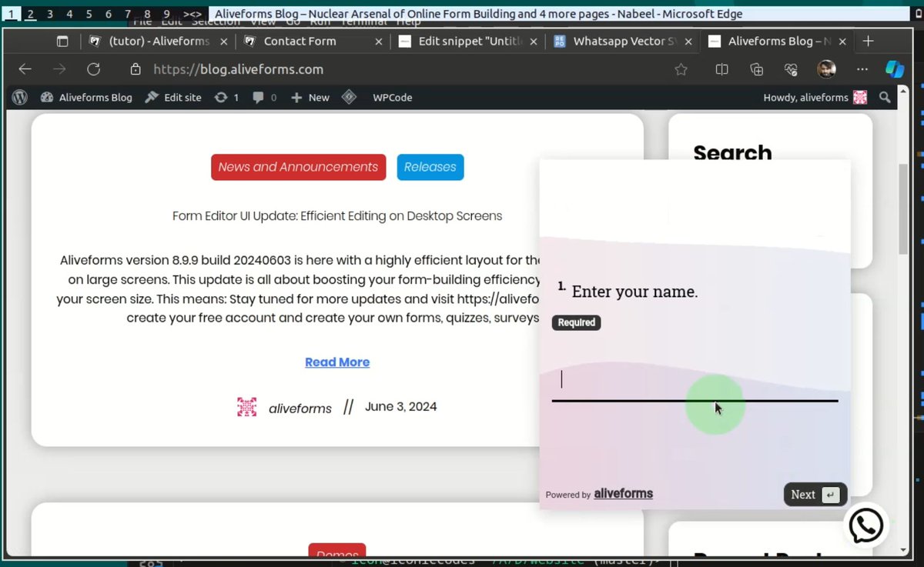Add this page to favorites with the star icon
The width and height of the screenshot is (924, 567).
[x=681, y=69]
